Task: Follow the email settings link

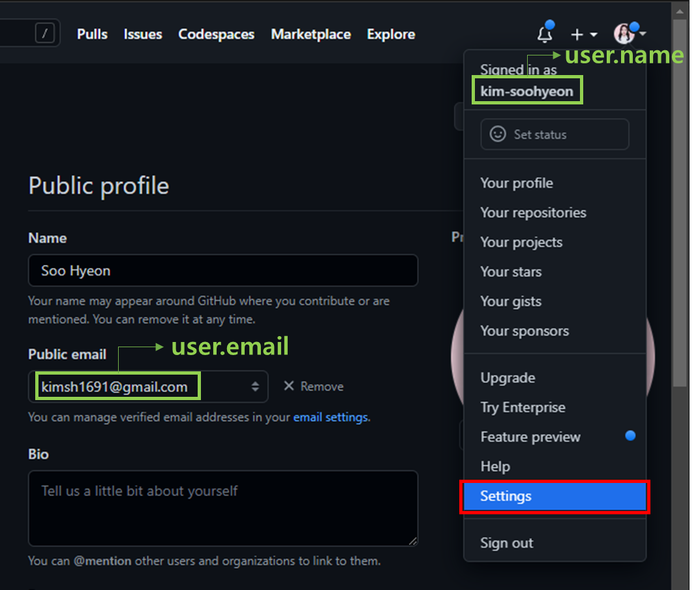Action: (x=331, y=417)
